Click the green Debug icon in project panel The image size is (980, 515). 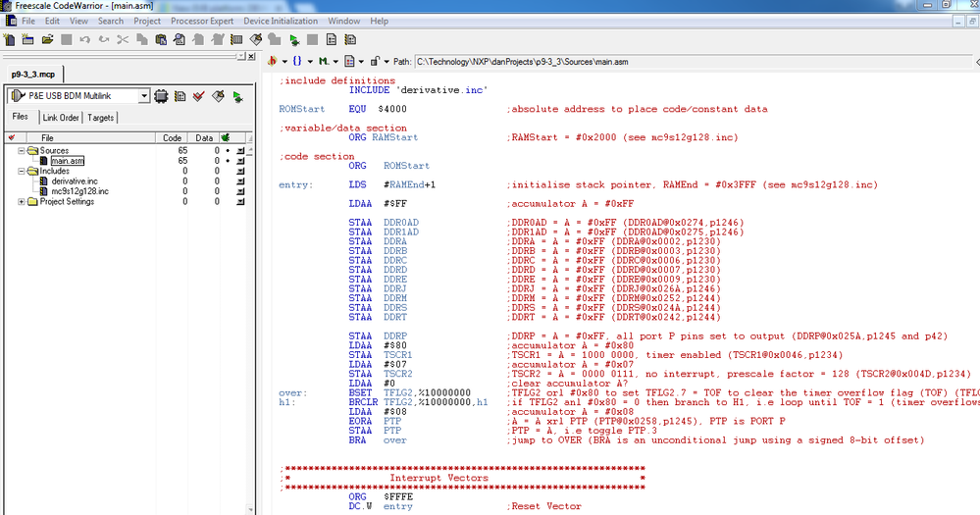click(237, 97)
